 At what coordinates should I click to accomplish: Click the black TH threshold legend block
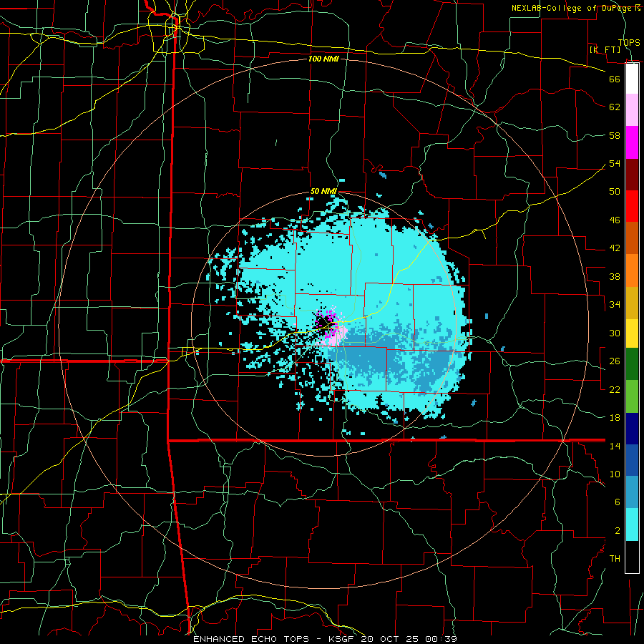pos(632,557)
